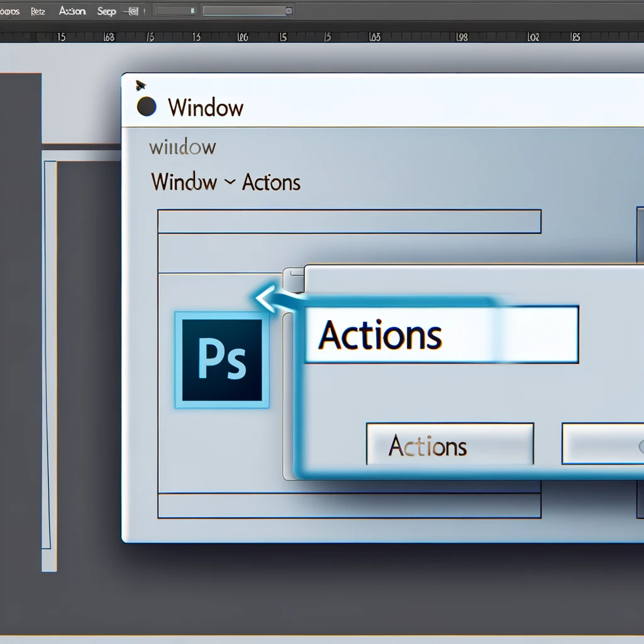Image resolution: width=644 pixels, height=644 pixels.
Task: Open the Seep menu in top bar
Action: [107, 11]
